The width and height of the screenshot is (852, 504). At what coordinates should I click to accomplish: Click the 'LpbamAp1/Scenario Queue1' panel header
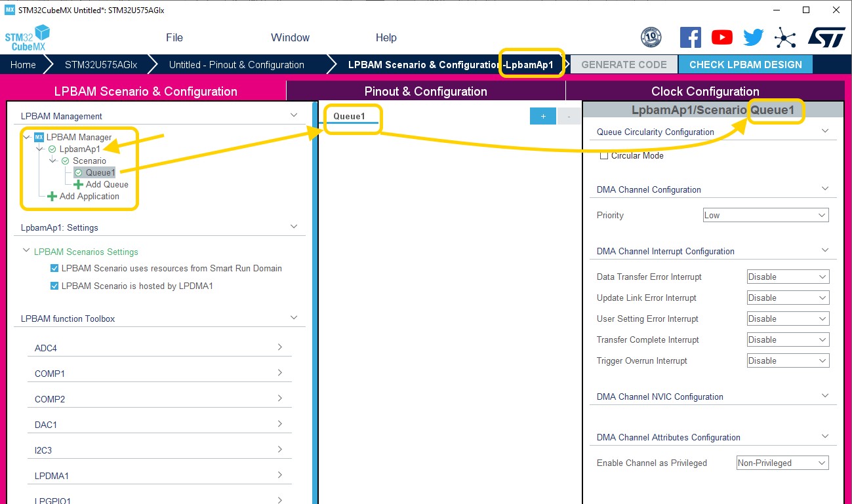click(713, 110)
